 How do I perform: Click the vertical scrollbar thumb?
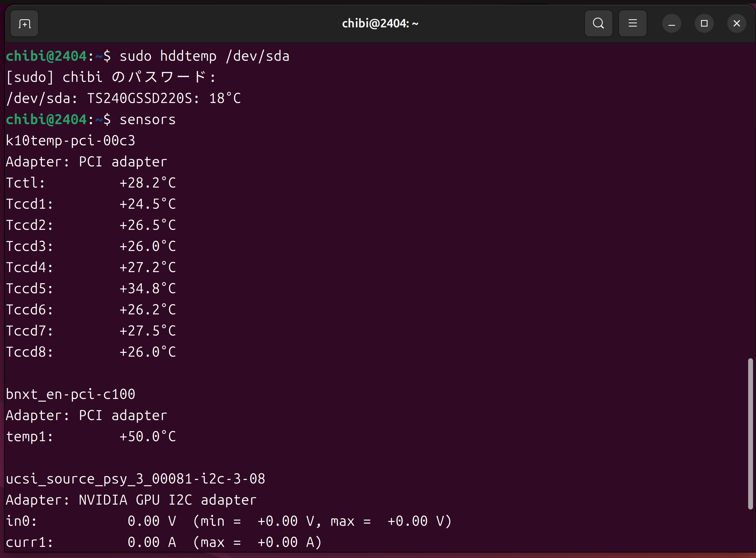[x=750, y=433]
